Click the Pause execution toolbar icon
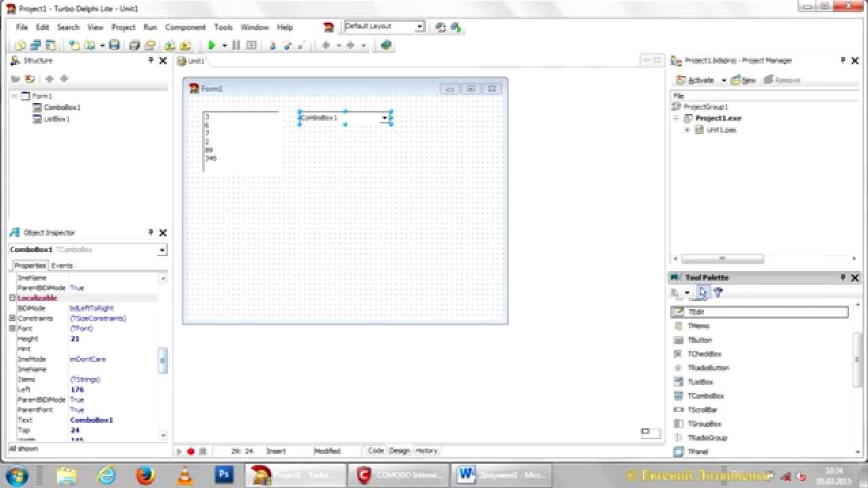This screenshot has width=868, height=488. coord(236,45)
